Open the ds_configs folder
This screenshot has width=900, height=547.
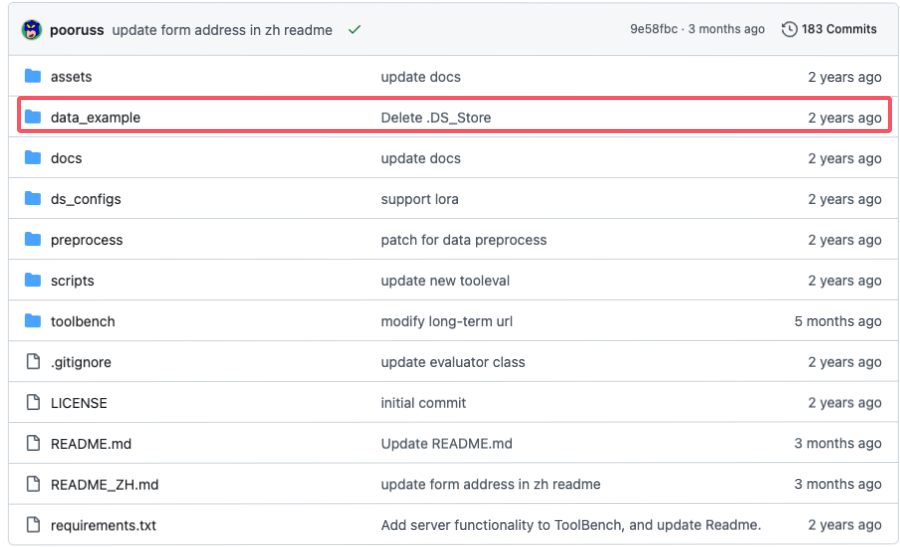[85, 199]
